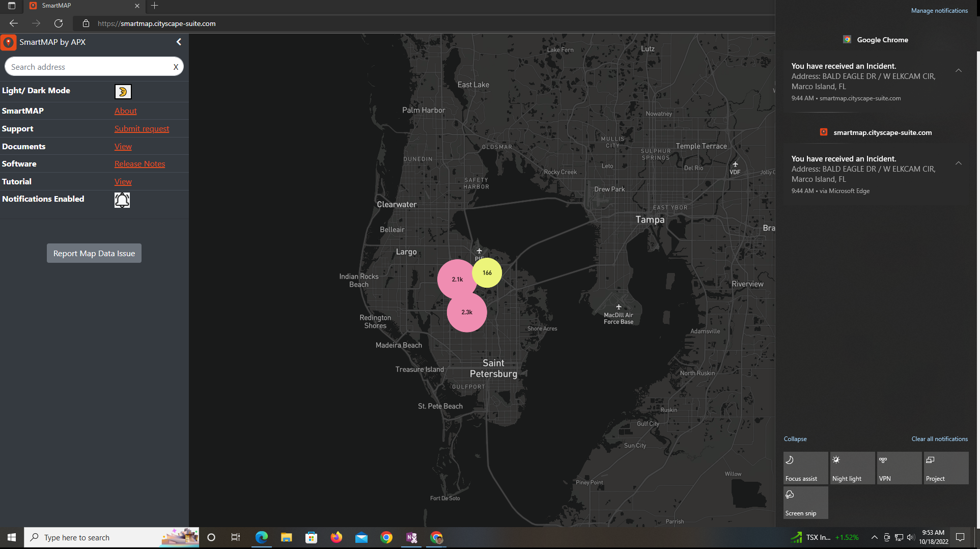
Task: Click the smartmap.cityscape-suite.com notification header
Action: [x=876, y=132]
